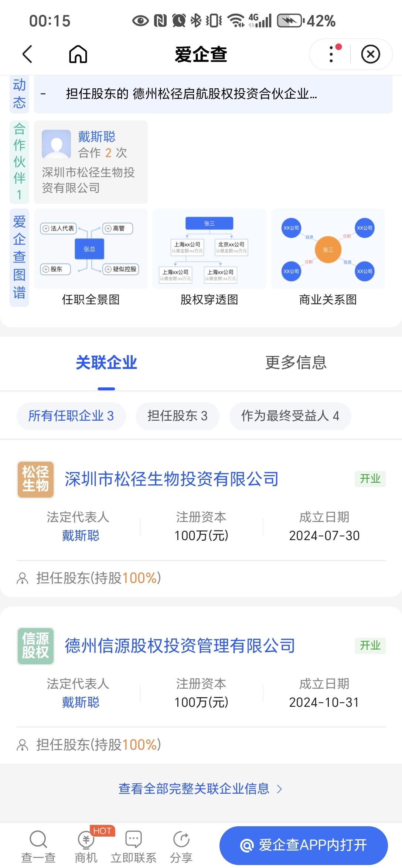Select the 所有任职企业 3 filter
402x868 pixels.
tap(71, 416)
